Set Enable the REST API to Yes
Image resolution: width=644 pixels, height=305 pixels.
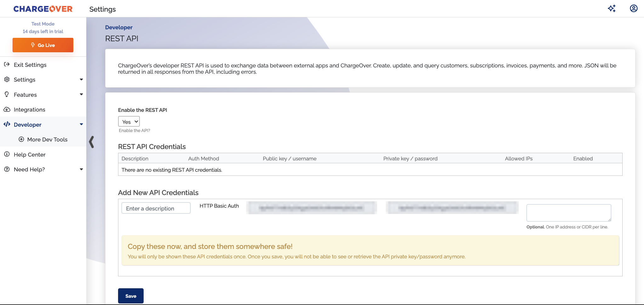[x=129, y=121]
